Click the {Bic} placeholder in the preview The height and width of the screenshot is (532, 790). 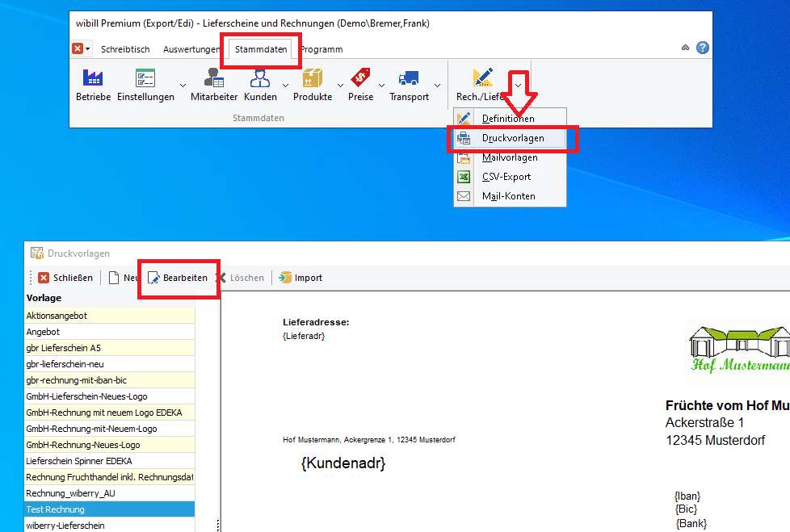pos(687,509)
